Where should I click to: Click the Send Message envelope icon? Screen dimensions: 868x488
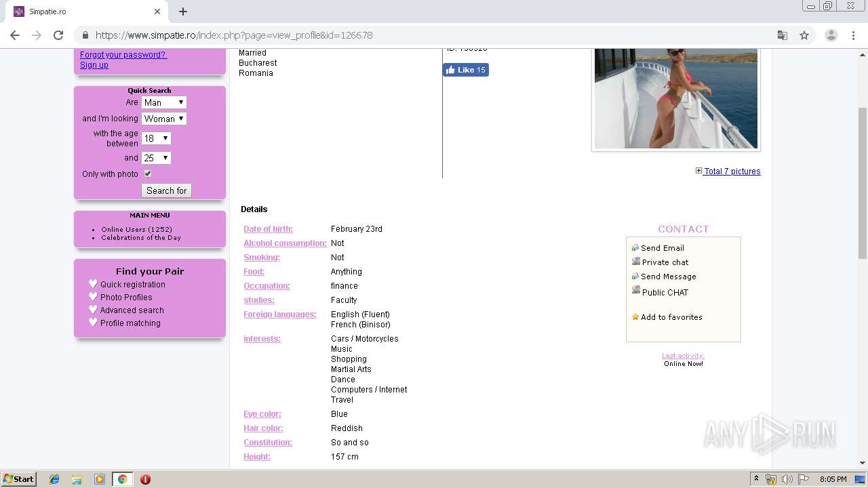635,276
